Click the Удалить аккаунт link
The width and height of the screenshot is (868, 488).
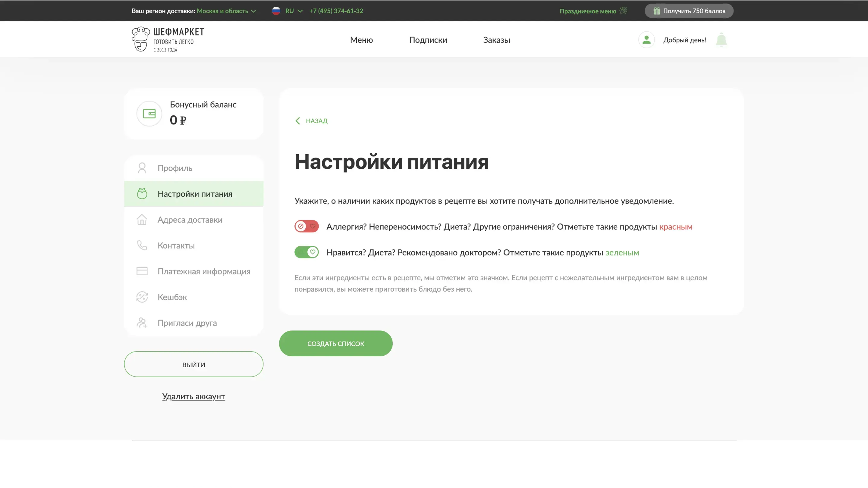coord(193,396)
